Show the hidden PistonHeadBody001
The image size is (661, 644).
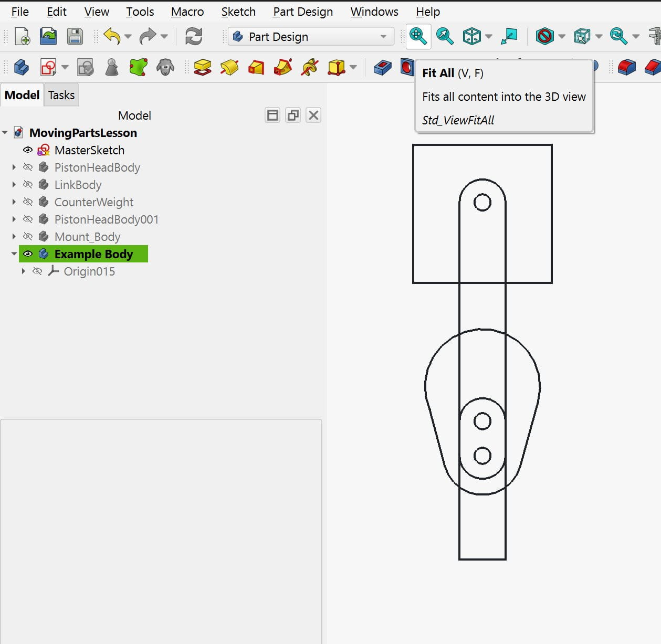28,219
